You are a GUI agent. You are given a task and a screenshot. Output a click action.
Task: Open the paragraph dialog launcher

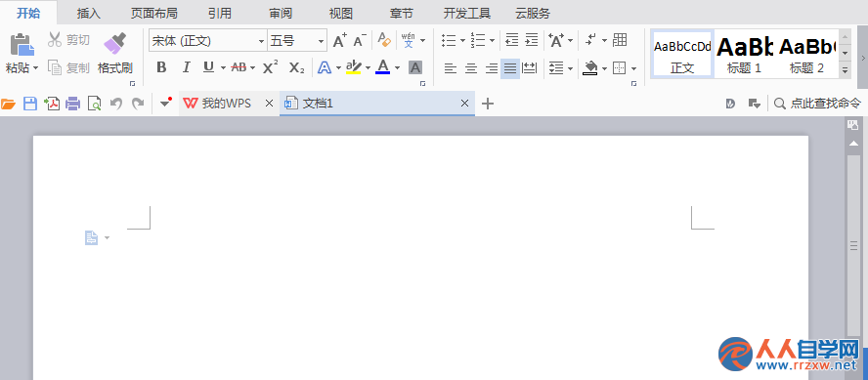pyautogui.click(x=633, y=84)
